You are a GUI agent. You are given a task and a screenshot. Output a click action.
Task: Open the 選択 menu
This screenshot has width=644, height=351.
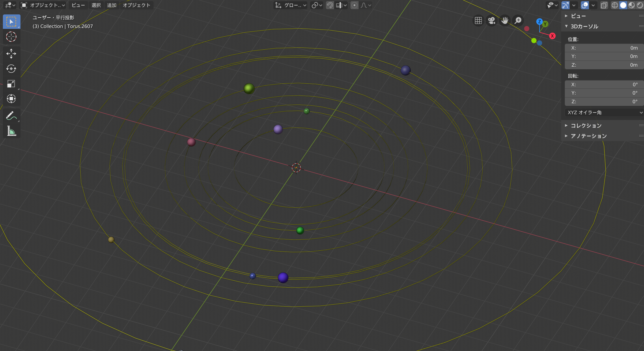pyautogui.click(x=96, y=5)
